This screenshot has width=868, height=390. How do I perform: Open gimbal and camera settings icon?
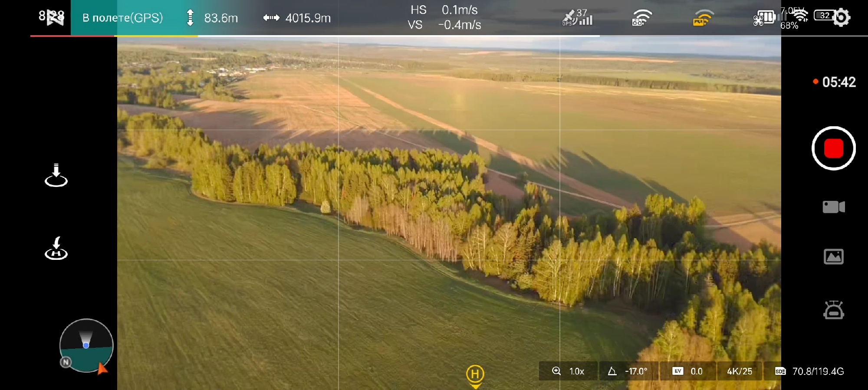coord(833,310)
